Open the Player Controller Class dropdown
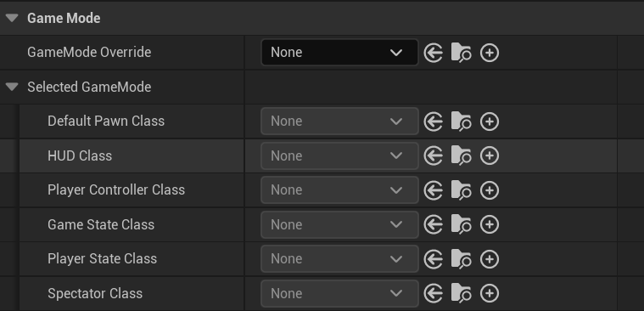 [x=339, y=190]
